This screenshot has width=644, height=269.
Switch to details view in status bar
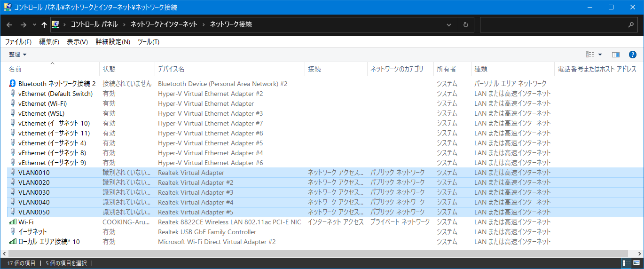[x=627, y=263]
